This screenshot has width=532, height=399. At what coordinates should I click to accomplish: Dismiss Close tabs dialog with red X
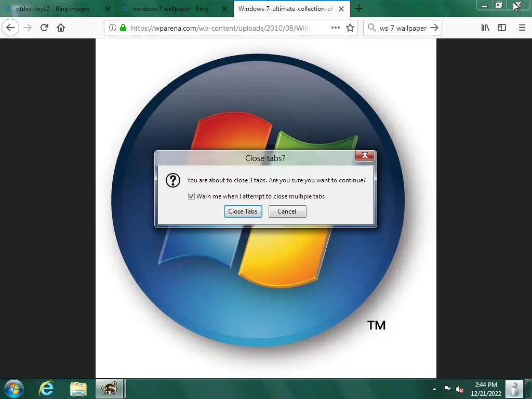point(365,155)
